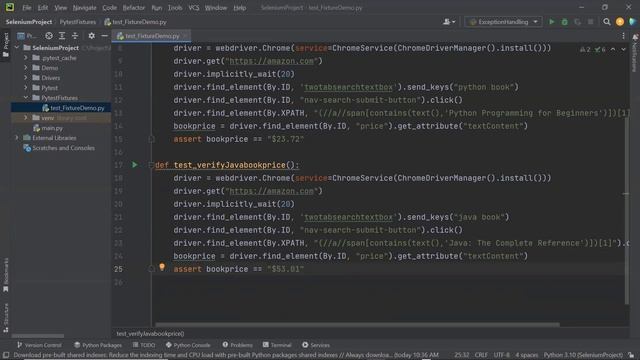The width and height of the screenshot is (640, 360).
Task: Click the Project panel horizontal scrollbar
Action: (38, 336)
